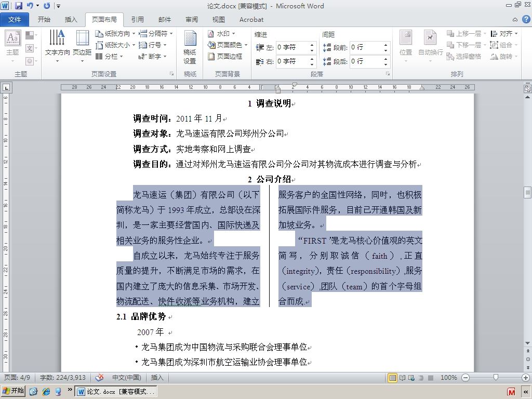
Task: Open the paragraph dialog launcher
Action: click(388, 74)
